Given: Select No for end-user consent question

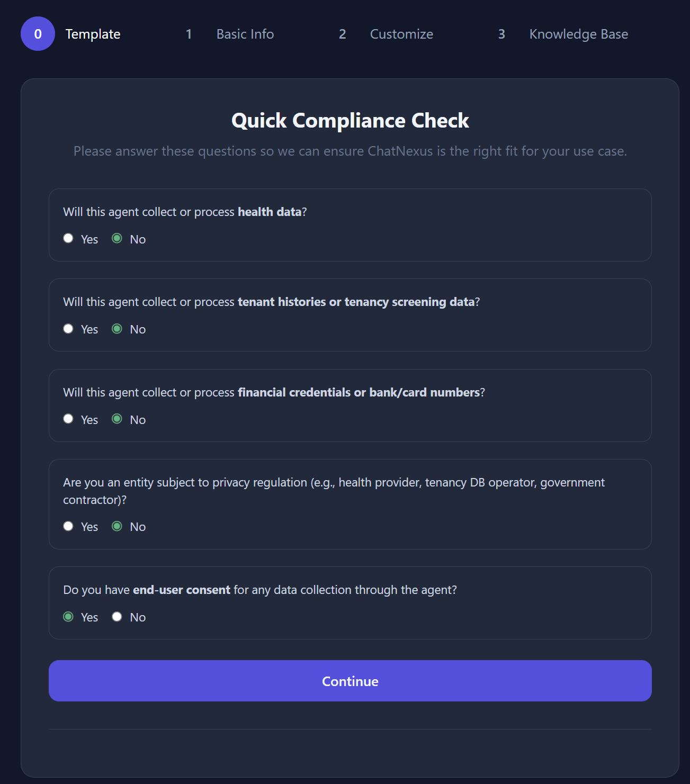Looking at the screenshot, I should coord(117,616).
